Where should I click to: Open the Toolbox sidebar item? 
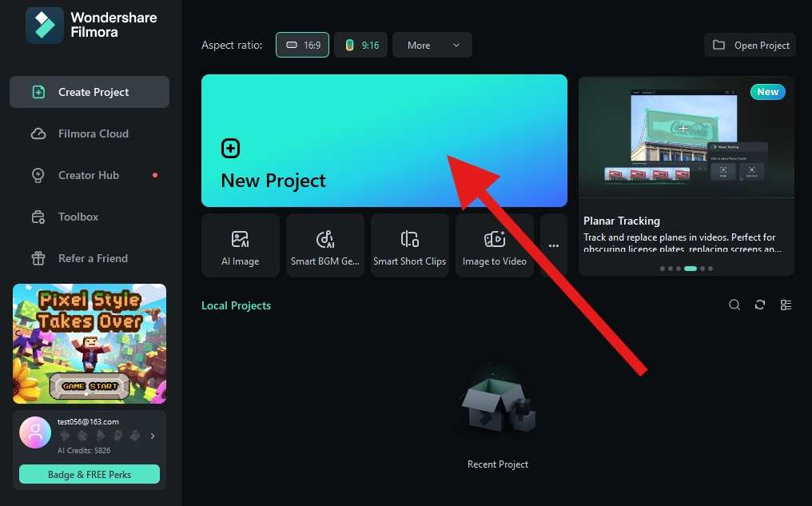(90, 217)
